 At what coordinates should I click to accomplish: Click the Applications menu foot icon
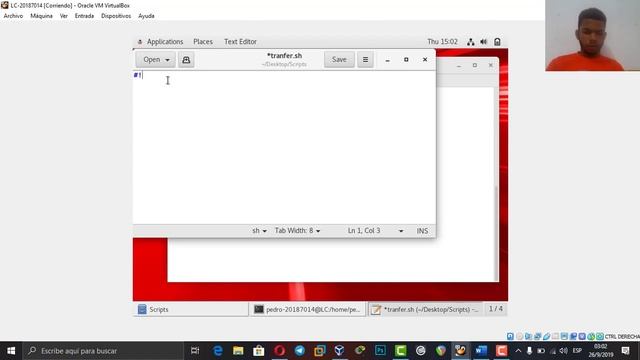click(x=140, y=42)
